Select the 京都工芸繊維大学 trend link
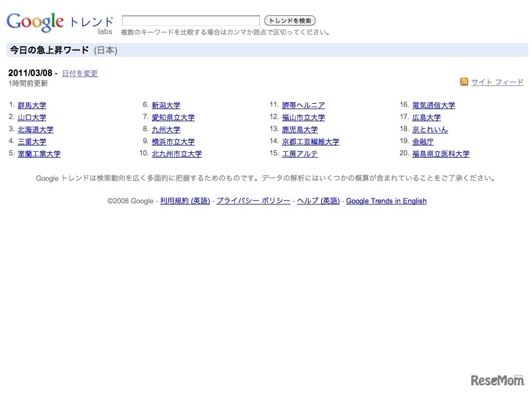The width and height of the screenshot is (532, 393). (311, 141)
